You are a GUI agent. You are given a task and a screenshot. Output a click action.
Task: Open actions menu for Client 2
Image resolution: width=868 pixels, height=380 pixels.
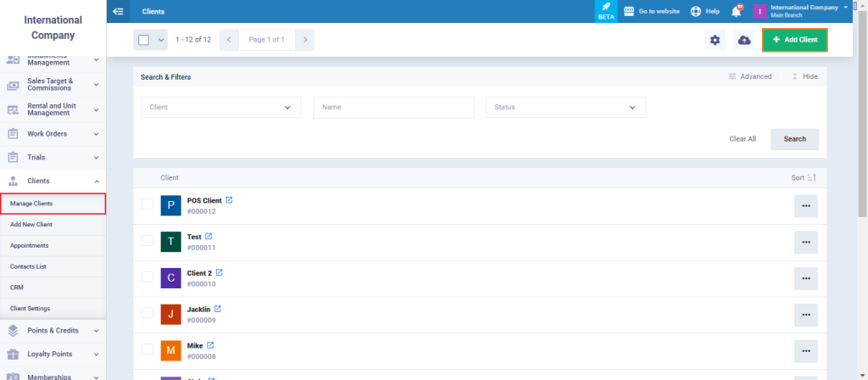click(806, 278)
